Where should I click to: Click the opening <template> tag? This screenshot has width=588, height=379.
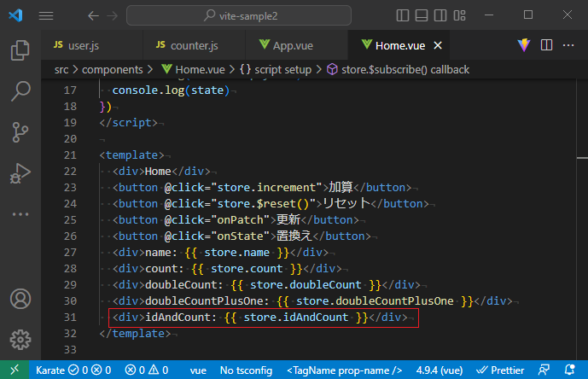(132, 155)
